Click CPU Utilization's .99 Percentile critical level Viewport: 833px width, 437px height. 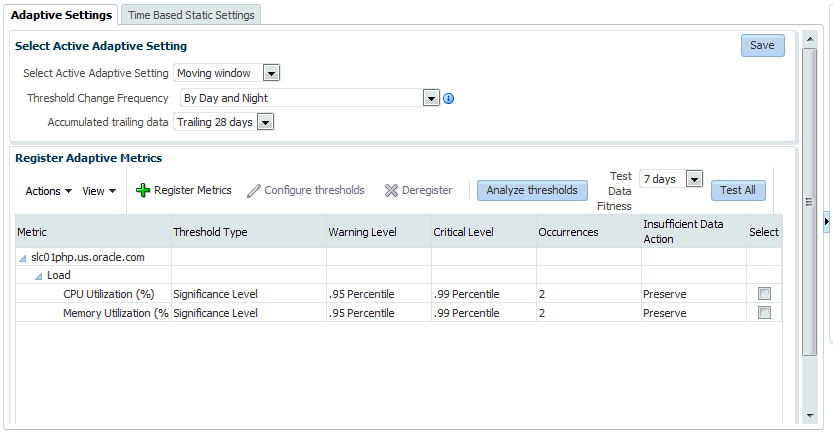466,294
